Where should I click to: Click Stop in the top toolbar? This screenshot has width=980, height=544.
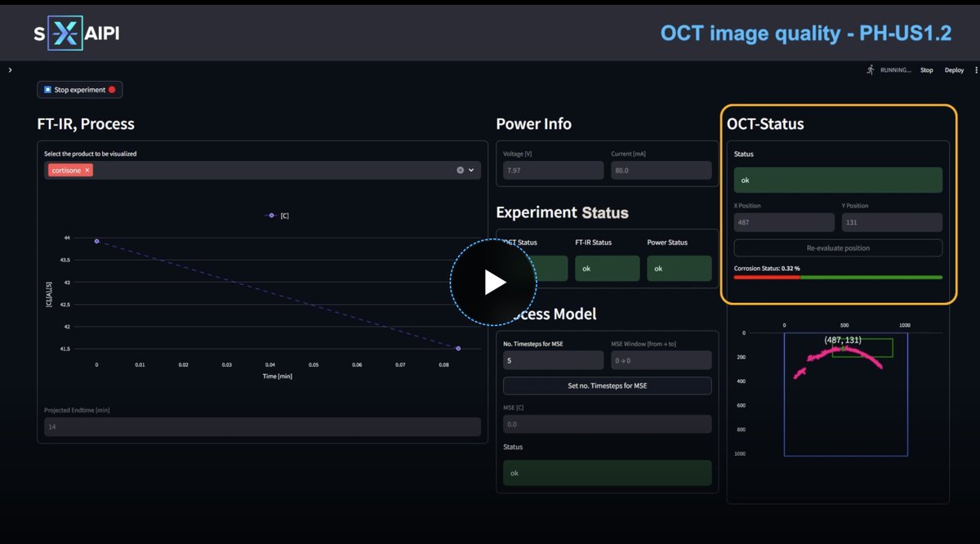926,70
